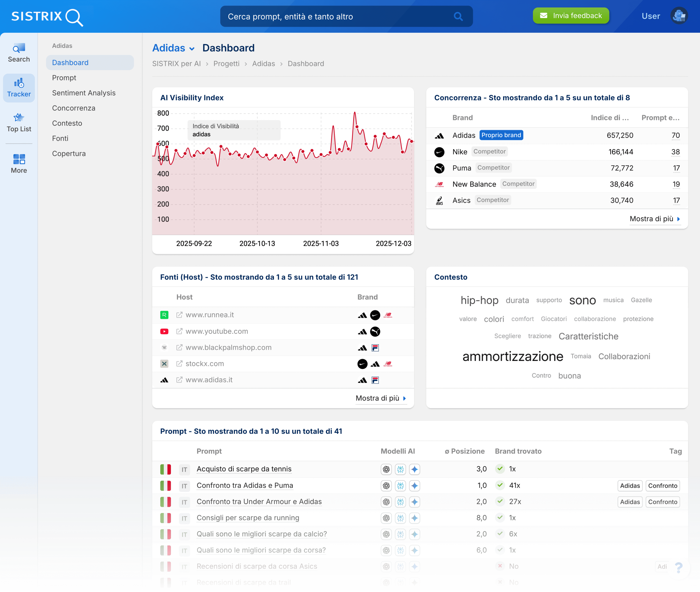This screenshot has width=700, height=592.
Task: Select the Tracker icon in the left sidebar
Action: click(19, 87)
